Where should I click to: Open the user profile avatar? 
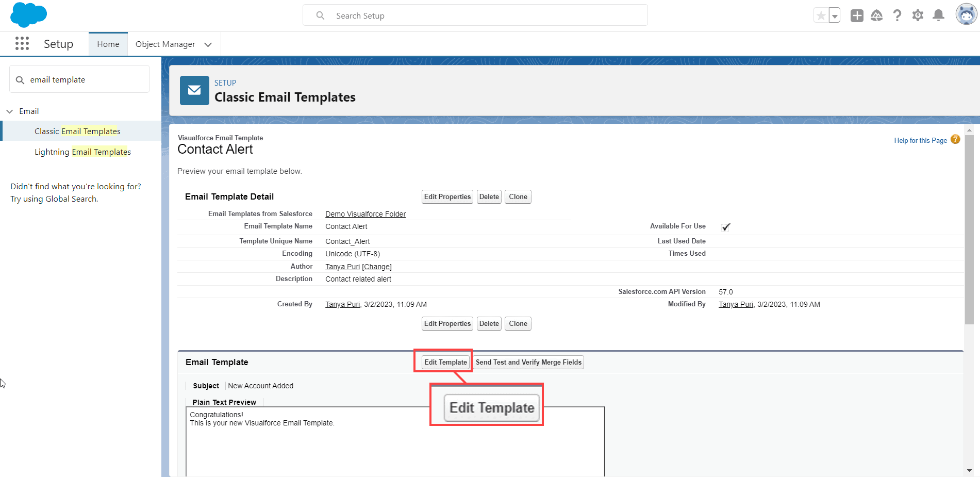click(966, 14)
